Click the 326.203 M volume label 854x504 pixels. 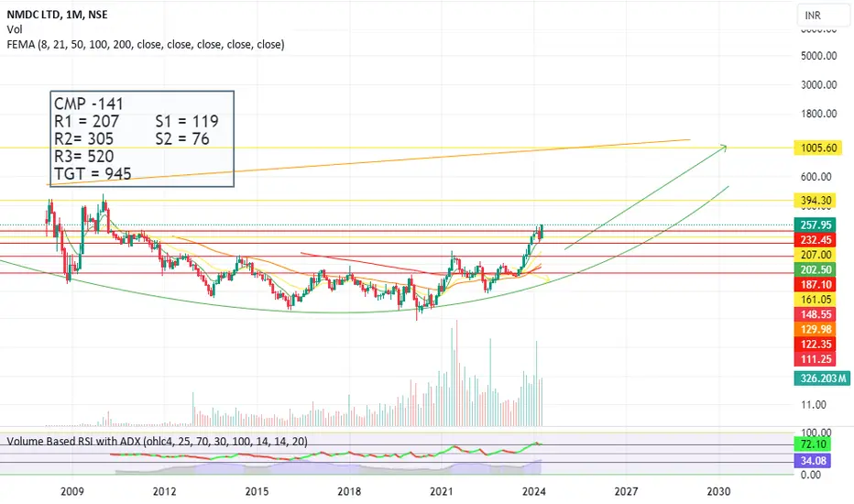pyautogui.click(x=822, y=378)
